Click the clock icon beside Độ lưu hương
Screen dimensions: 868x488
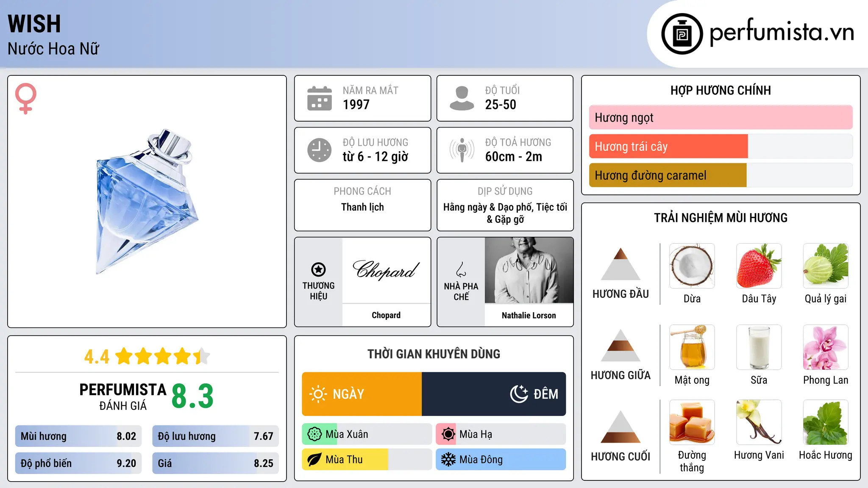(x=320, y=150)
